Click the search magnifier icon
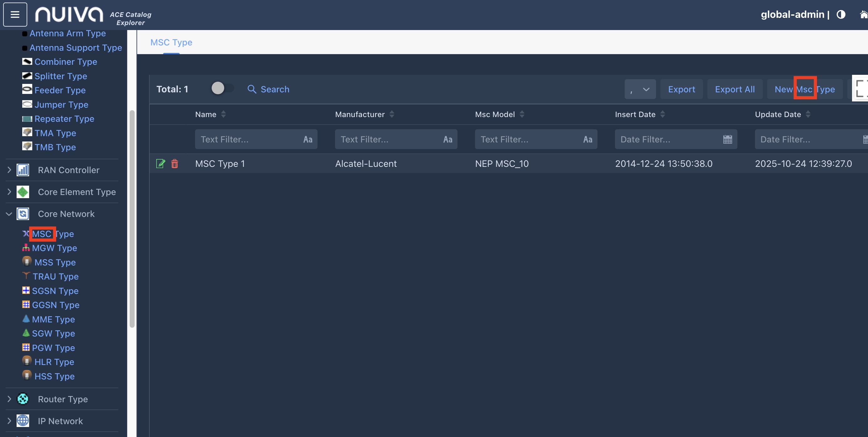 pos(252,89)
